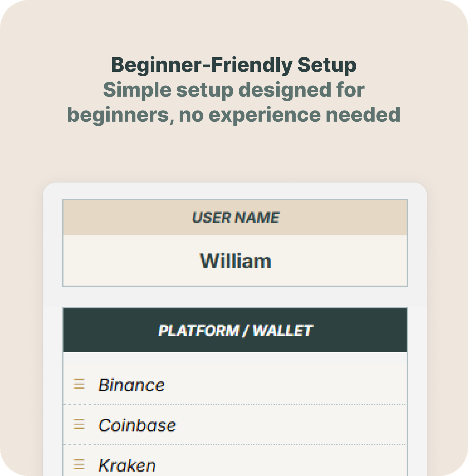
Task: Click the PLATFORM / WALLET header
Action: (235, 330)
